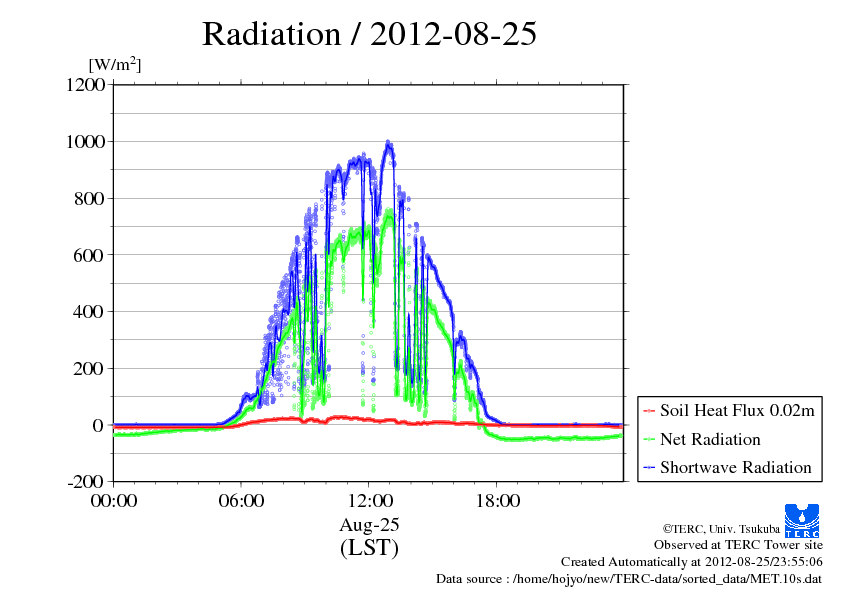842x595 pixels.
Task: Click the Aug-25 date label
Action: click(369, 525)
